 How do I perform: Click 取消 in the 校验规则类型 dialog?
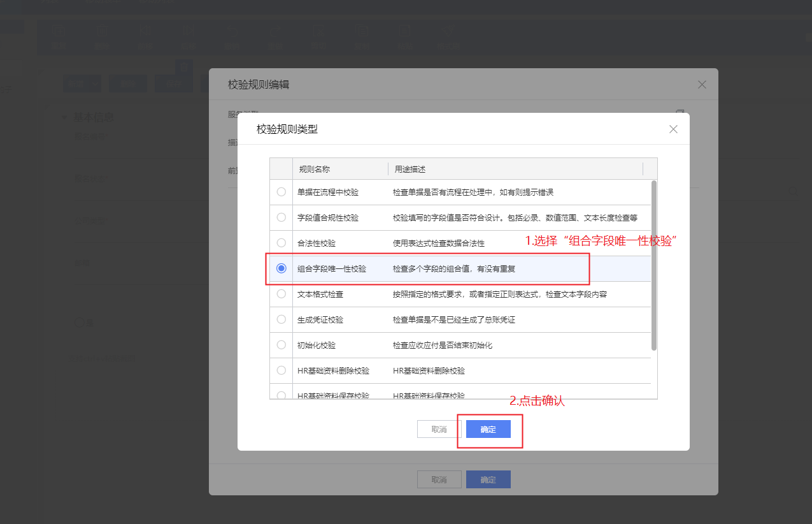point(439,429)
